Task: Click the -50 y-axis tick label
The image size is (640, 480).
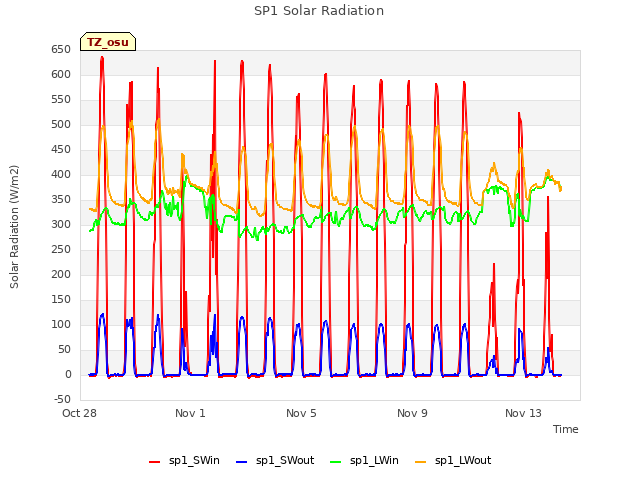Action: pos(62,399)
